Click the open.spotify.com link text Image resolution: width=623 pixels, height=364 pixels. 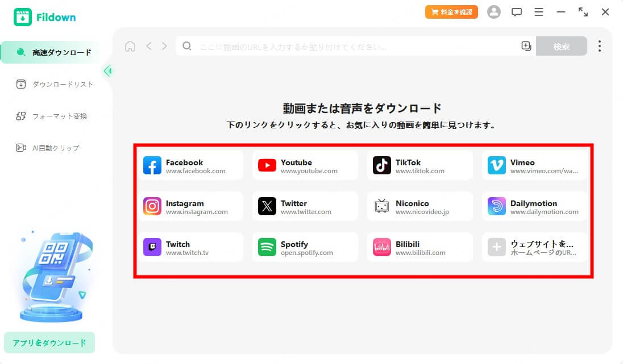tap(307, 253)
